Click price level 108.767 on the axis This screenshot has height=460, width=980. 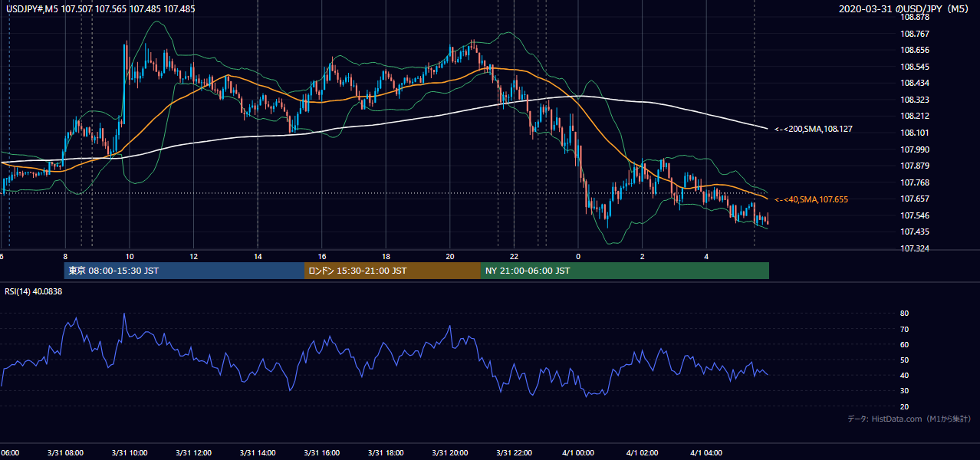915,34
